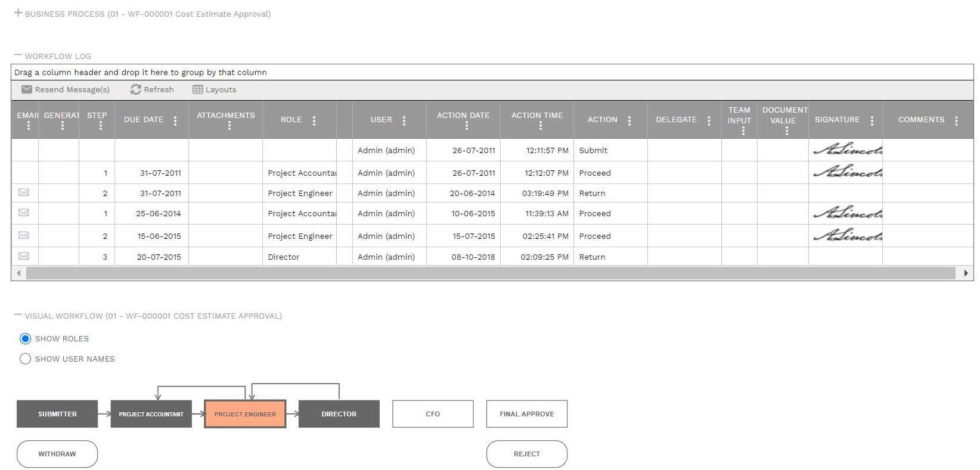Sort by the Role column header
Viewport: 980px width, 470px height.
(291, 120)
